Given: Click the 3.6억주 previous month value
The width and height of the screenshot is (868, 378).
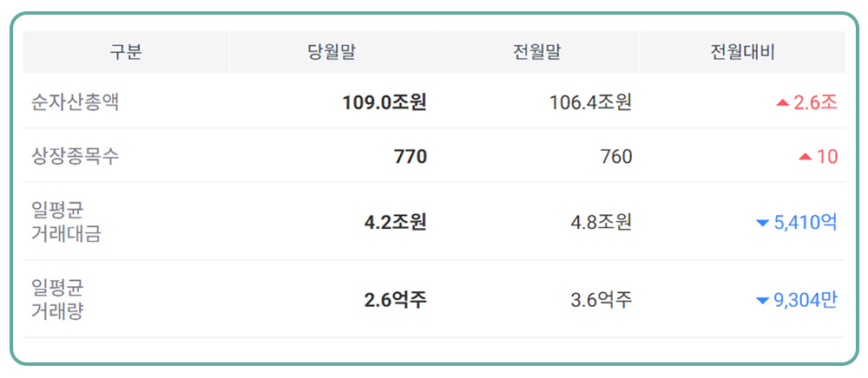Looking at the screenshot, I should (601, 300).
